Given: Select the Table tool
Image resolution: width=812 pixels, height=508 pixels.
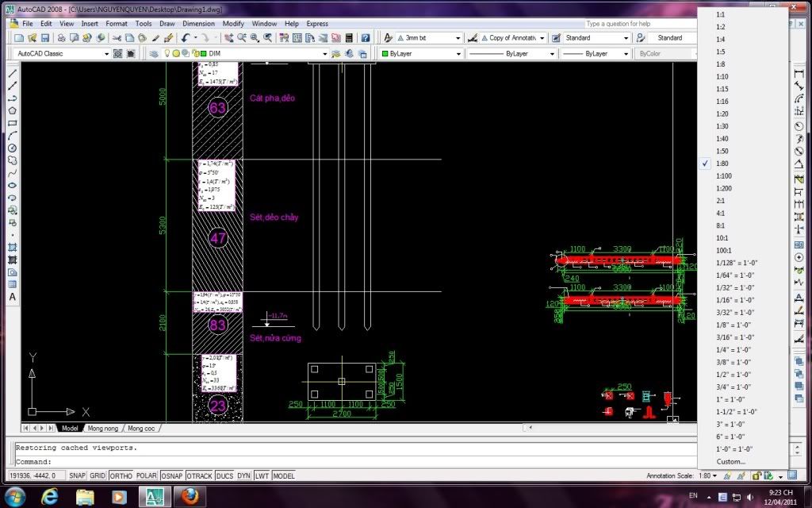Looking at the screenshot, I should [x=13, y=285].
